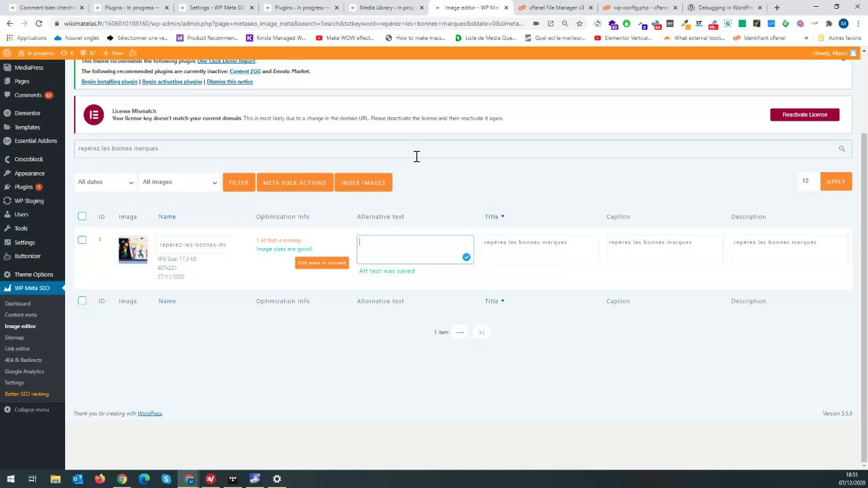The width and height of the screenshot is (868, 488).
Task: Check the checkbox for image row 1
Action: pos(82,240)
